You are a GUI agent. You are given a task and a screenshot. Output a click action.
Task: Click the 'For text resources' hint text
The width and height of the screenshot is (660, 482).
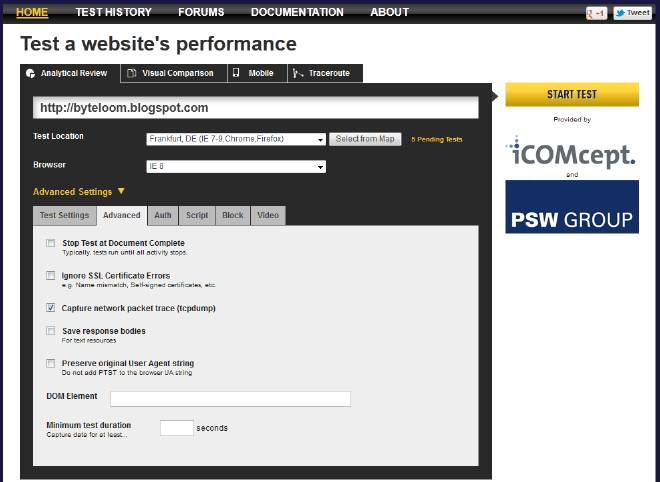[89, 341]
